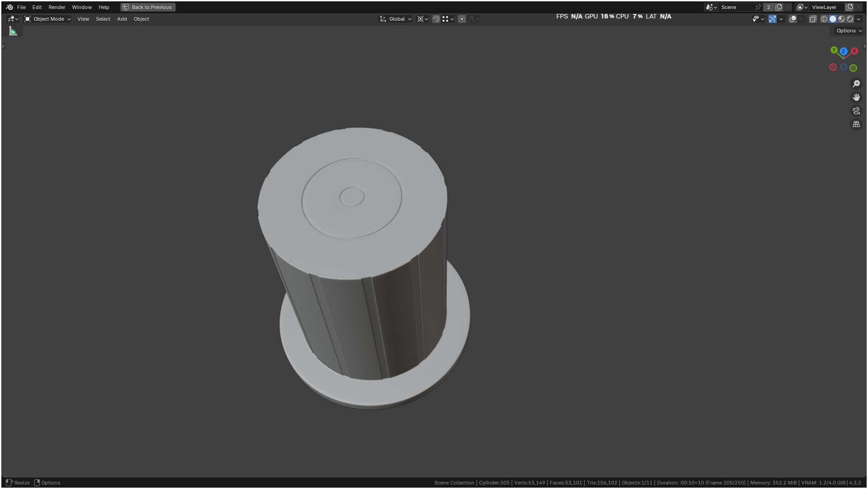
Task: Click the new scene button
Action: (x=779, y=7)
